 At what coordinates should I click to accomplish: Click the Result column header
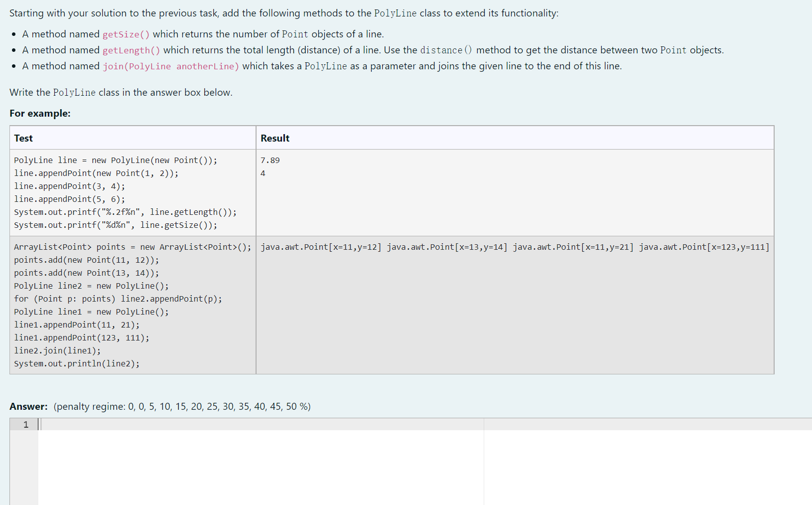(274, 138)
